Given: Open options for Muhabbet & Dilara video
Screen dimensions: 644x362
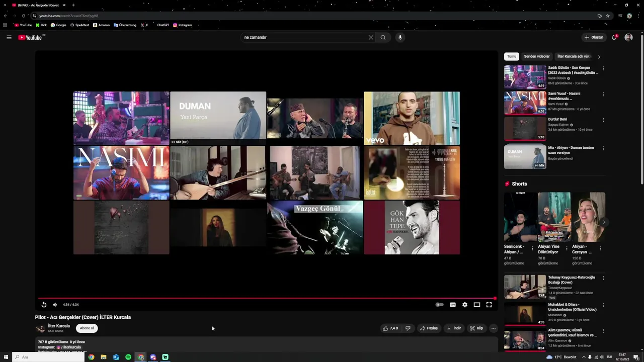Looking at the screenshot, I should (603, 305).
